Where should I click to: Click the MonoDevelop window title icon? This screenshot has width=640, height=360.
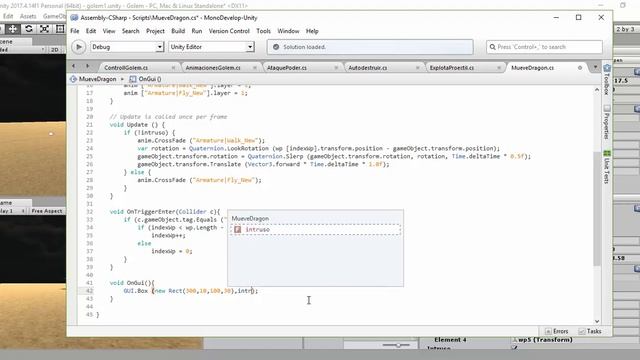click(74, 18)
